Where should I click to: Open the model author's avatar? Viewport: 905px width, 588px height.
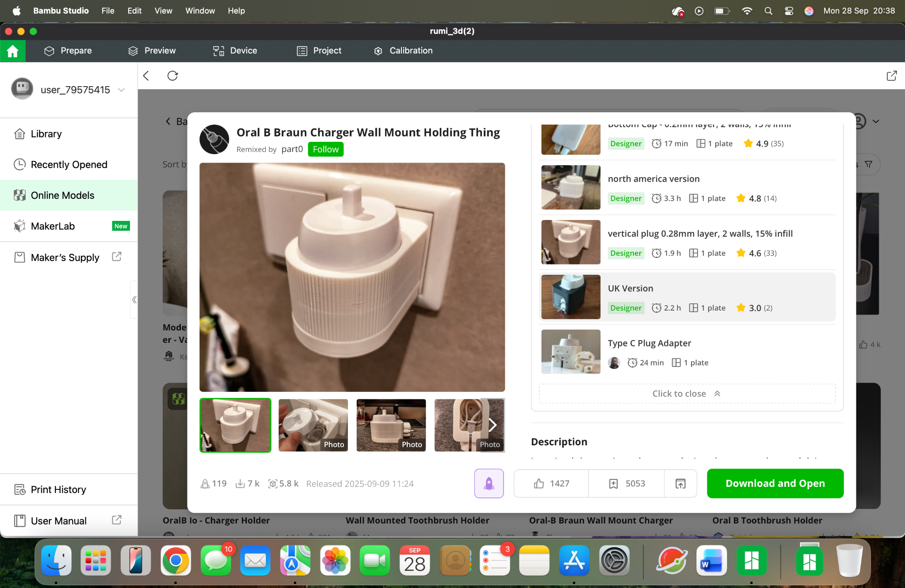(214, 139)
